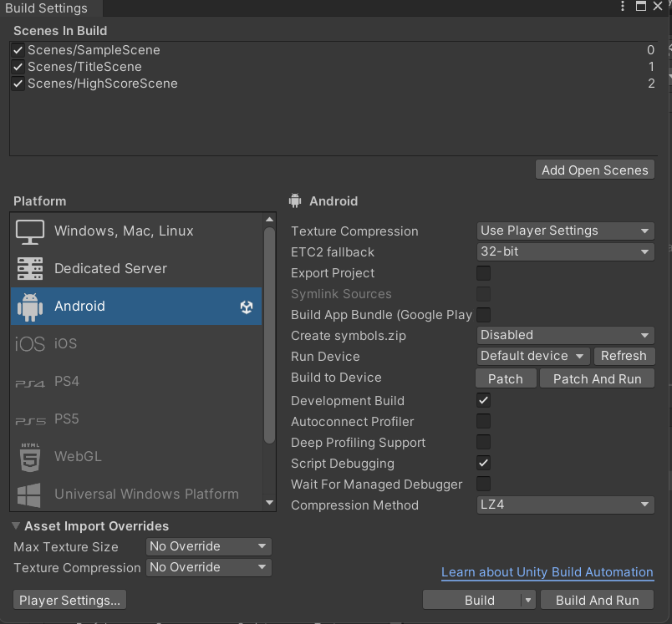
Task: Enable the Deep Profiling Support checkbox
Action: pyautogui.click(x=483, y=443)
